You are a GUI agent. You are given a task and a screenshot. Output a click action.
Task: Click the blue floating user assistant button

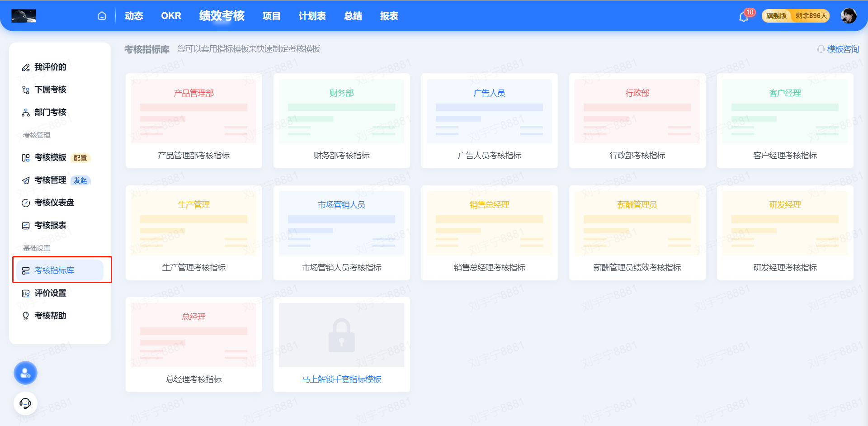(x=25, y=373)
